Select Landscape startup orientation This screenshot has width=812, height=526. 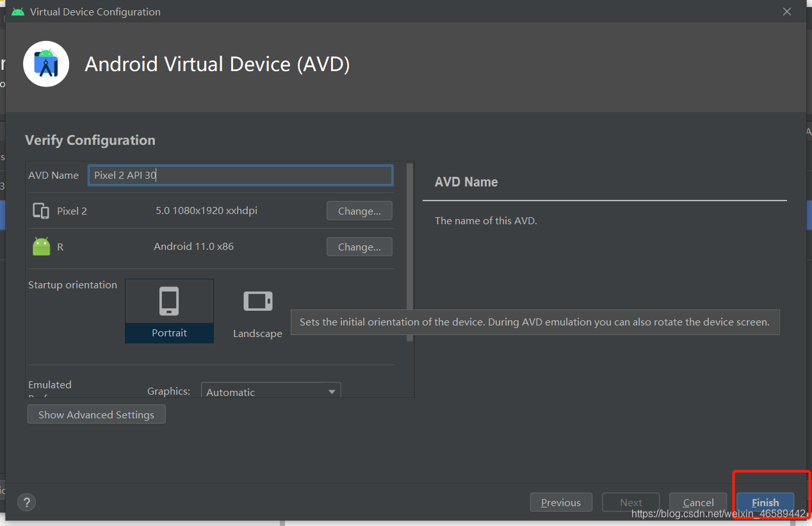(257, 312)
